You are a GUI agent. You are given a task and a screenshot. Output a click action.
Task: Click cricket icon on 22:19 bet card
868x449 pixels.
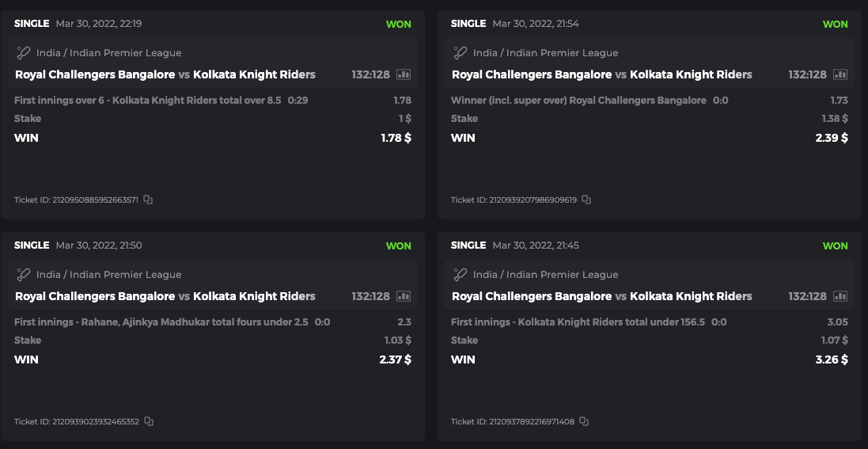[24, 53]
